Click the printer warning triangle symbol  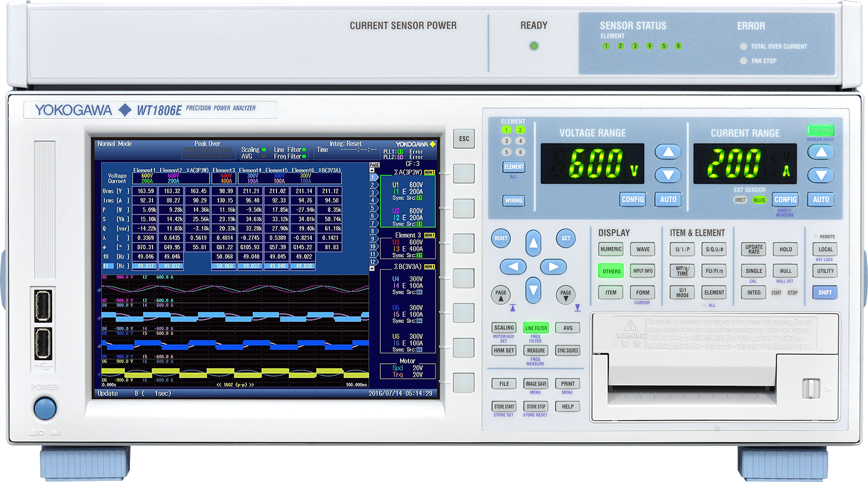pos(630,325)
